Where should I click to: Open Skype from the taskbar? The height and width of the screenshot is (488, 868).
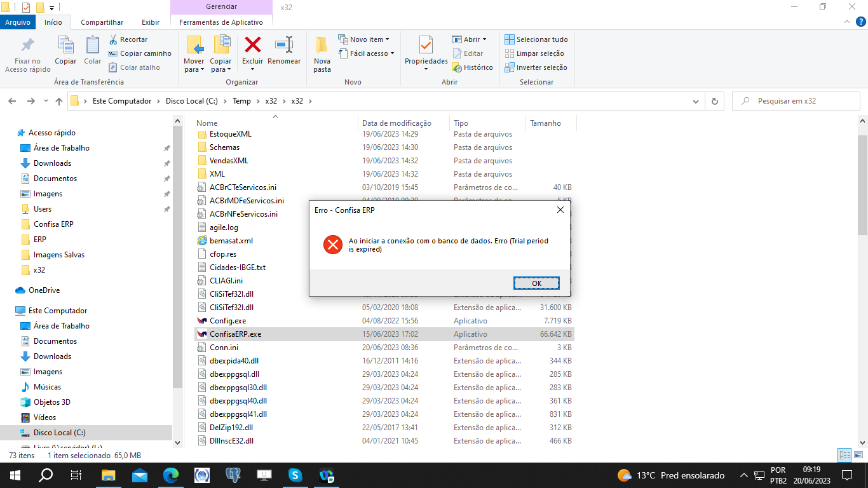295,475
